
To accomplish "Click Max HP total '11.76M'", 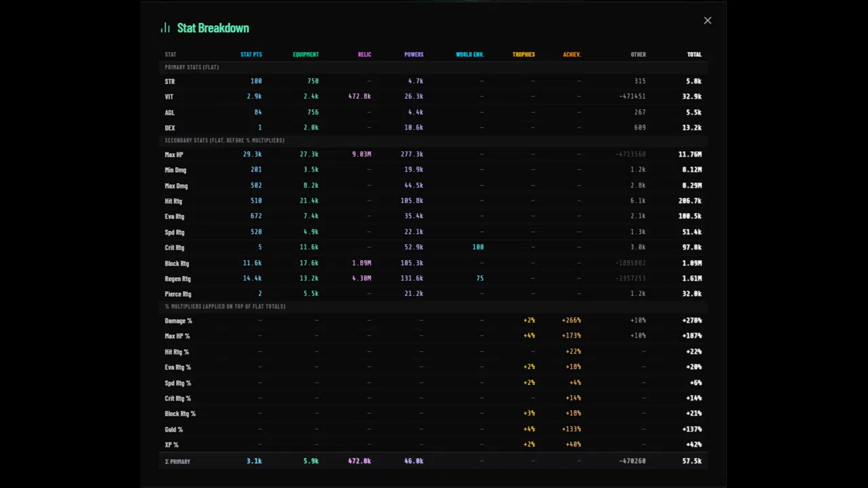I will (x=690, y=154).
